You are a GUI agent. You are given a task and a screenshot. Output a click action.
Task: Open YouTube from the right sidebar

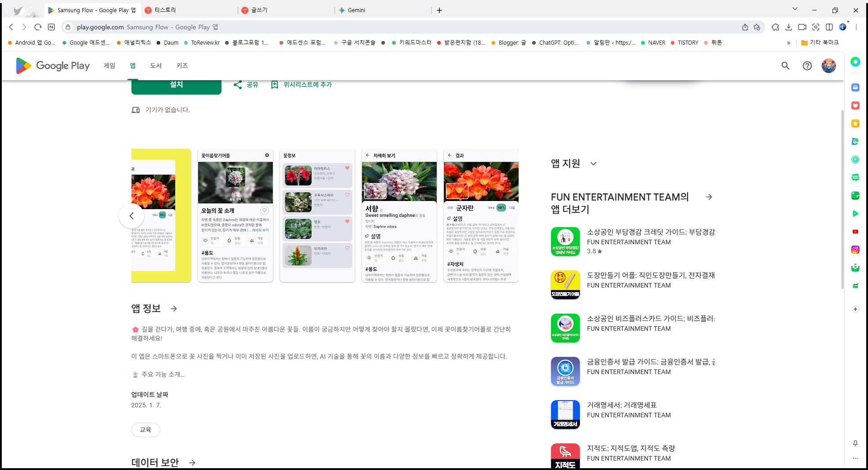[x=855, y=232]
